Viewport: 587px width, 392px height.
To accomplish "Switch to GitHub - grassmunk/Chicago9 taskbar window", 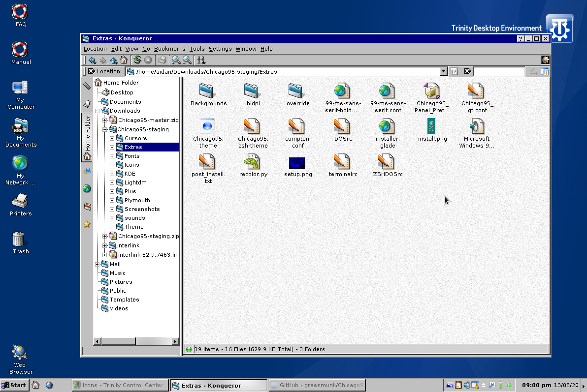I will click(x=317, y=385).
